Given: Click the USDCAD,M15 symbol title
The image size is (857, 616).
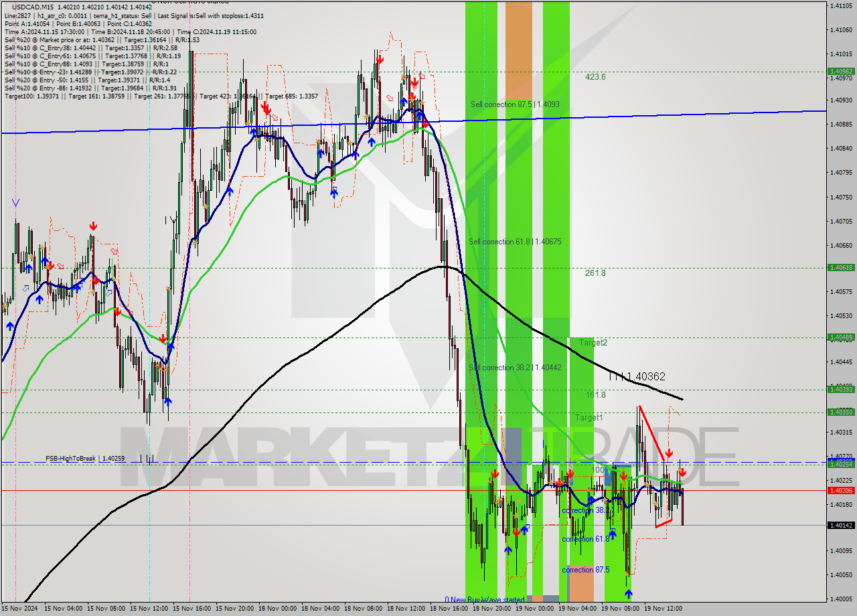Looking at the screenshot, I should tap(33, 6).
